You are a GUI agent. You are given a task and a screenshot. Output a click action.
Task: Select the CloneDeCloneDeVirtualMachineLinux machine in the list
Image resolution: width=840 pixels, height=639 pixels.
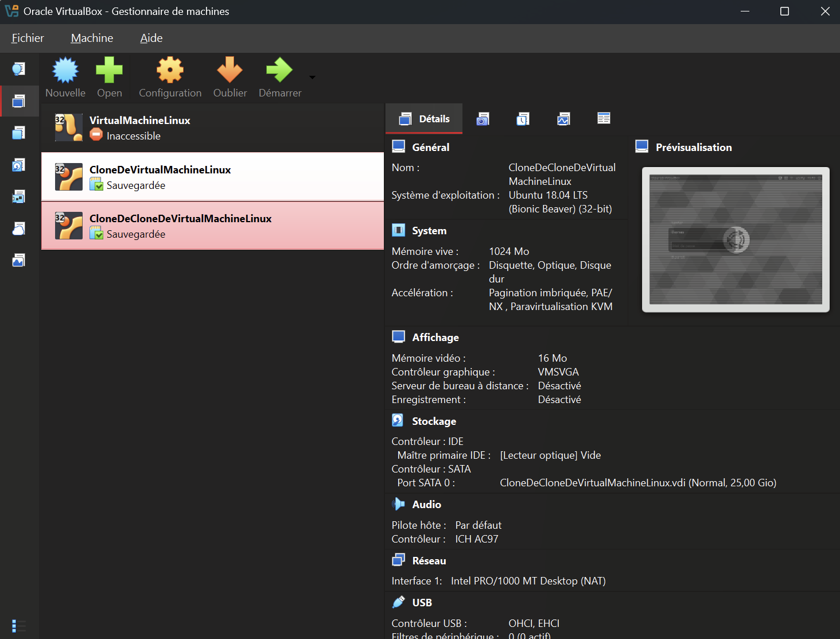coord(212,226)
